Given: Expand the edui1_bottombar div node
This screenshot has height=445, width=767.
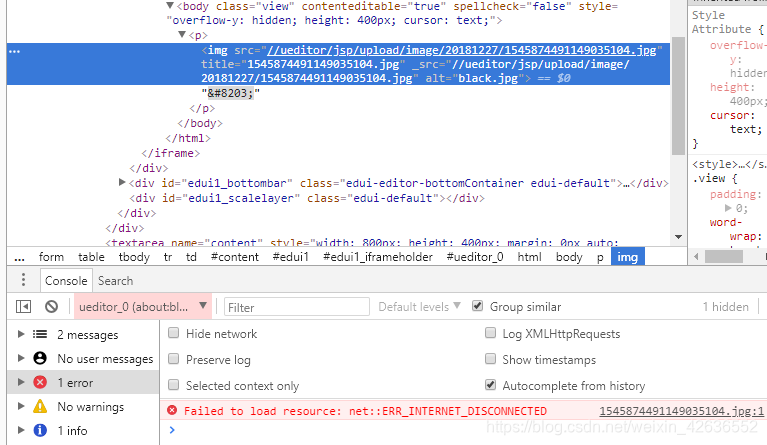Looking at the screenshot, I should click(x=122, y=182).
